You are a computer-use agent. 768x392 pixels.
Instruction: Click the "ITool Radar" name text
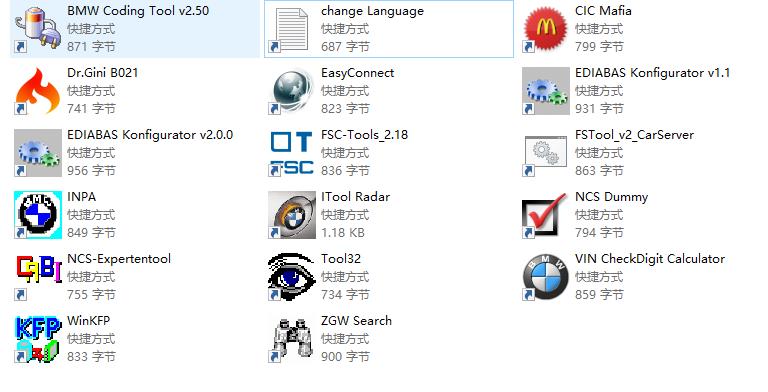tap(356, 196)
